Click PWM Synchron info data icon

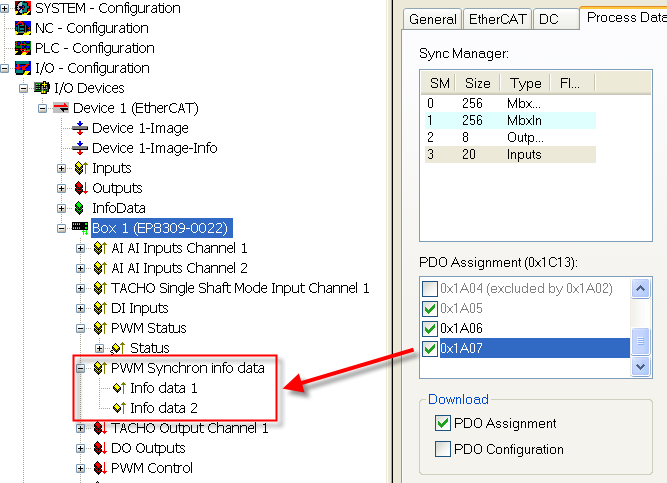100,368
